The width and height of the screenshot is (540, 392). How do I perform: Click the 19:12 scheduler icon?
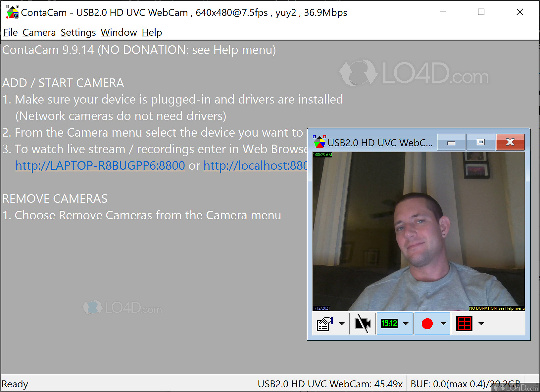coord(389,324)
